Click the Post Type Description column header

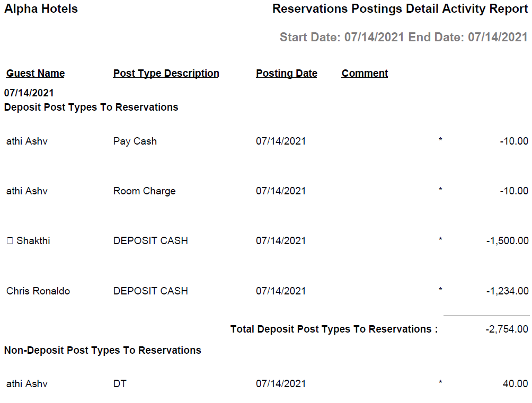pos(166,74)
